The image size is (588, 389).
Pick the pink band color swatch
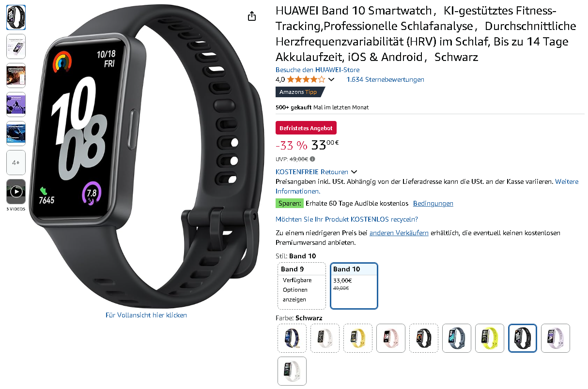391,338
